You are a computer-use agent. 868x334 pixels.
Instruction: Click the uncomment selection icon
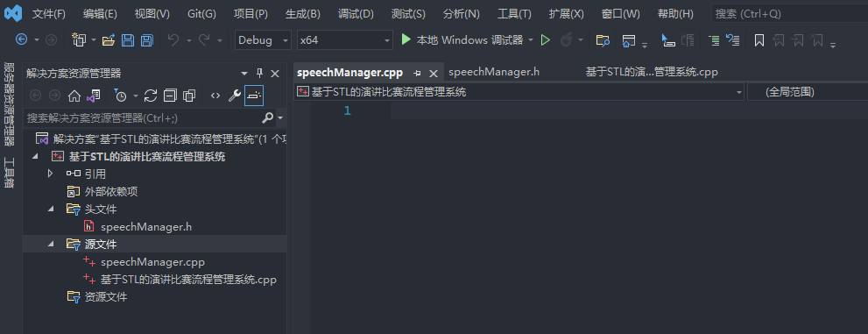pyautogui.click(x=733, y=39)
